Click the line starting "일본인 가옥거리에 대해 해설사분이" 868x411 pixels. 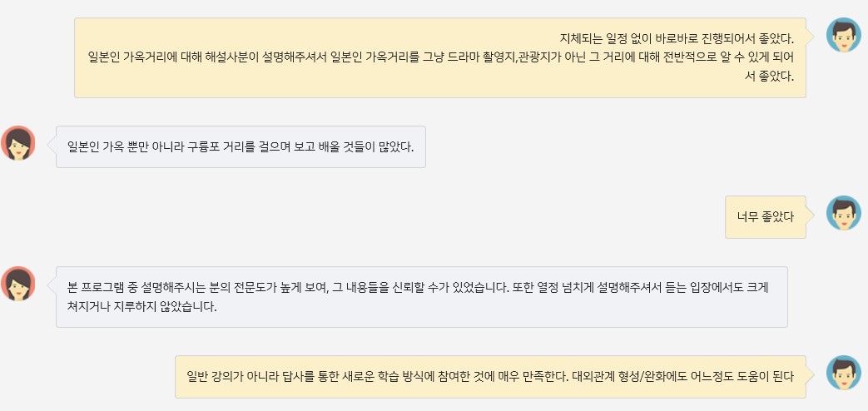coord(441,57)
